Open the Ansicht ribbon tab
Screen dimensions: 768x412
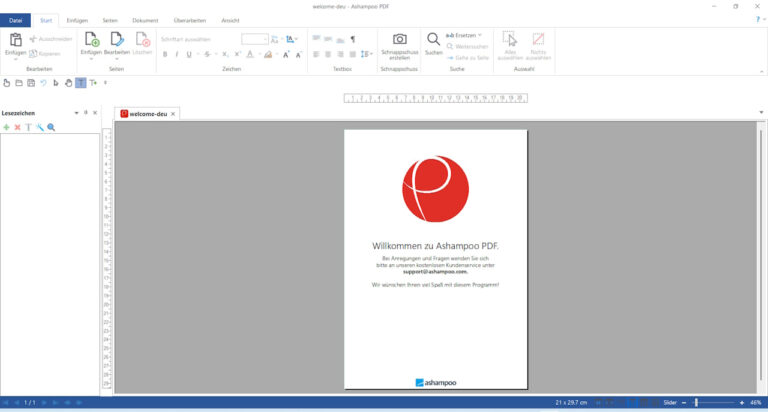[x=230, y=21]
